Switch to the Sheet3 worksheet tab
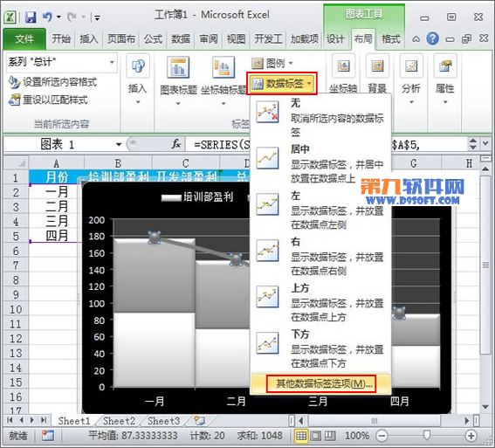This screenshot has height=448, width=495. tap(164, 421)
